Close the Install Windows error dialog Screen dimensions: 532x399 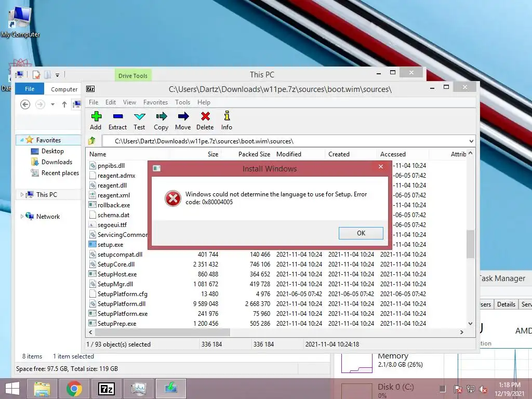pos(381,167)
